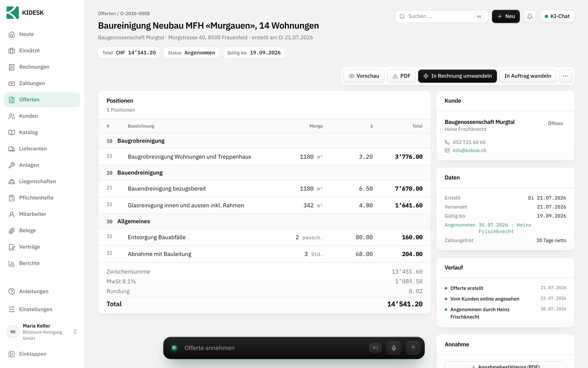The image size is (588, 368).
Task: Open Kunden via its people icon
Action: click(x=12, y=116)
